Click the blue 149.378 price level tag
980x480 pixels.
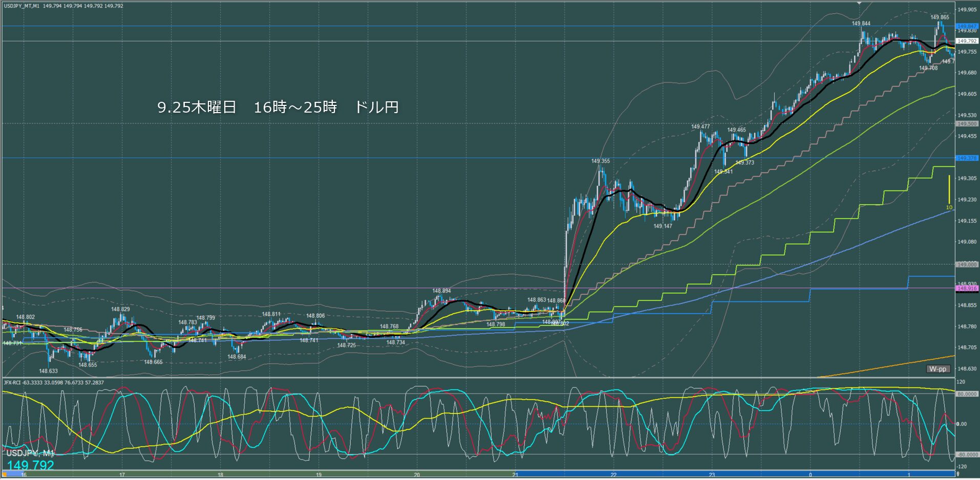[x=967, y=158]
